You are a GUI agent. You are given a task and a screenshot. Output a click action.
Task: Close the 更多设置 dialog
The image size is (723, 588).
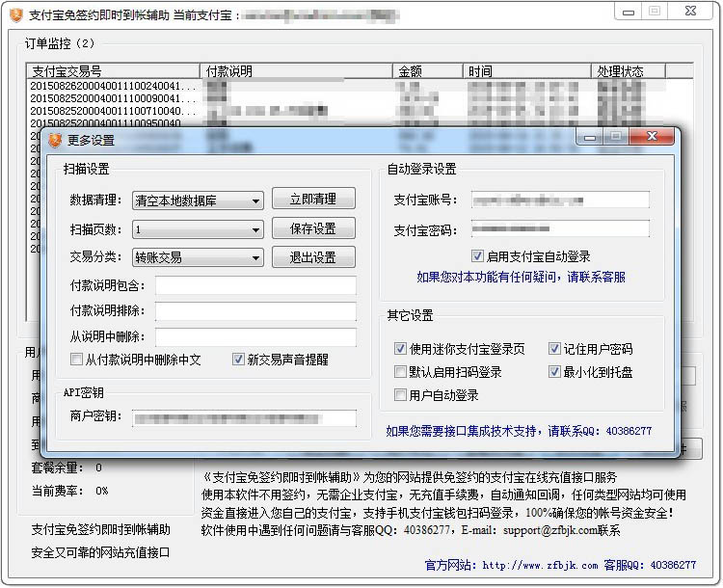coord(652,137)
